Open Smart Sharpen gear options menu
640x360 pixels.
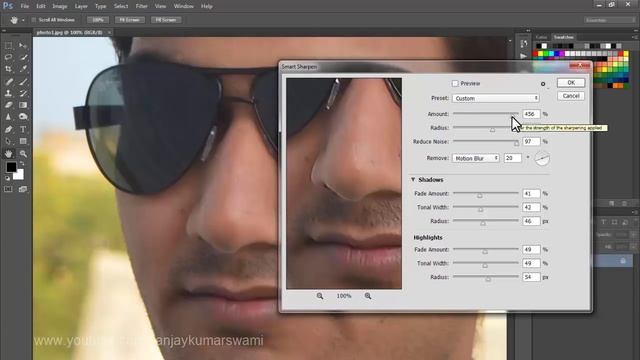(543, 84)
